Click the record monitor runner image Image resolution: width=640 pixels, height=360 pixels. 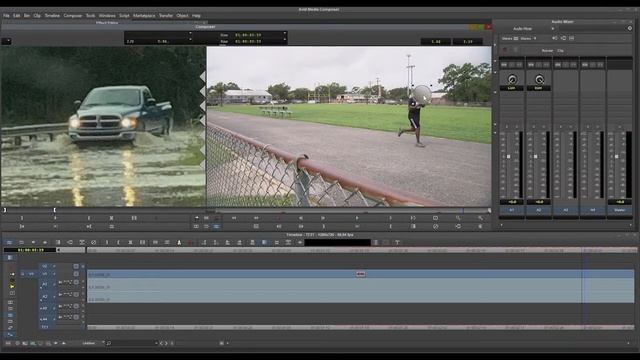click(x=349, y=126)
